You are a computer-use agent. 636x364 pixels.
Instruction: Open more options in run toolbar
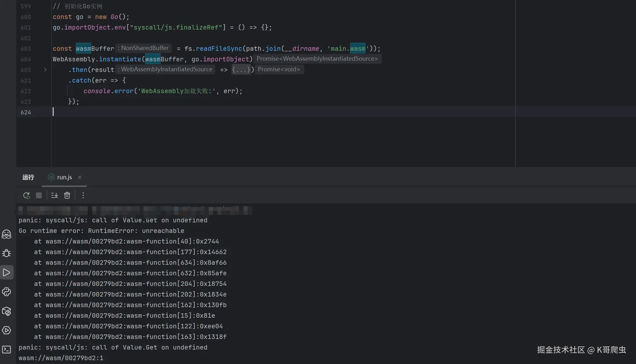coord(83,195)
